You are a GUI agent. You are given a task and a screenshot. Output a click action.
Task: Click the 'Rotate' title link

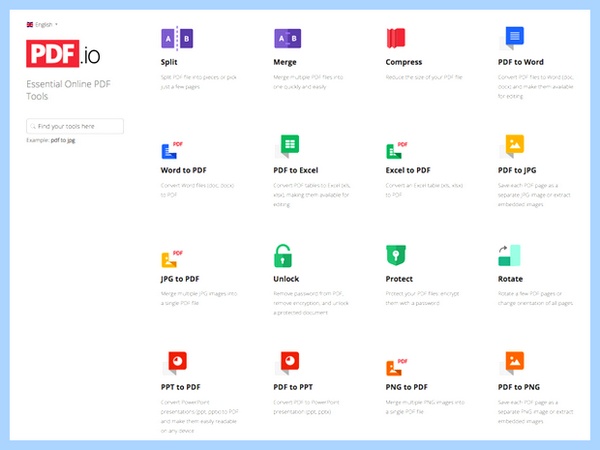pyautogui.click(x=510, y=279)
